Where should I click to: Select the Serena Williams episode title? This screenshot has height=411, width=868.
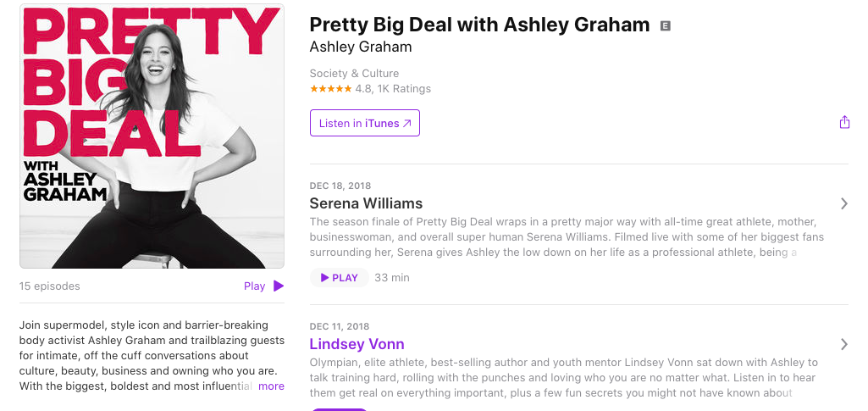[x=366, y=203]
